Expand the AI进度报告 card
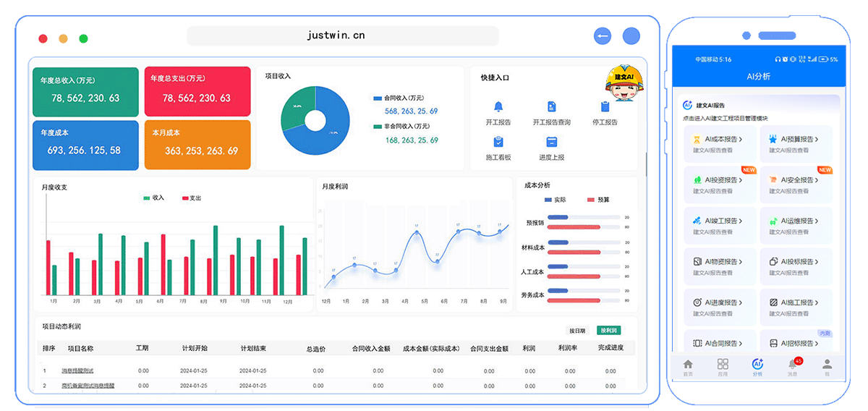The width and height of the screenshot is (868, 411). click(x=721, y=302)
